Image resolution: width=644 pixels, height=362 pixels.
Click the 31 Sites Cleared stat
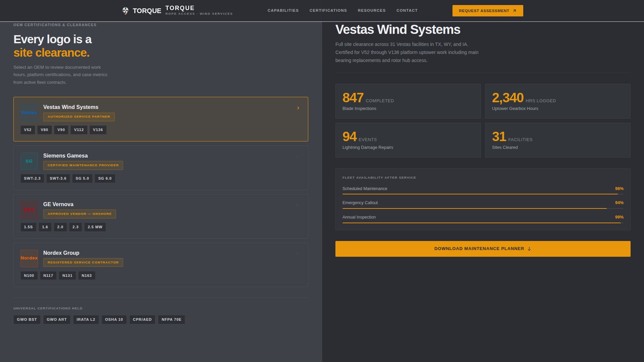[558, 140]
